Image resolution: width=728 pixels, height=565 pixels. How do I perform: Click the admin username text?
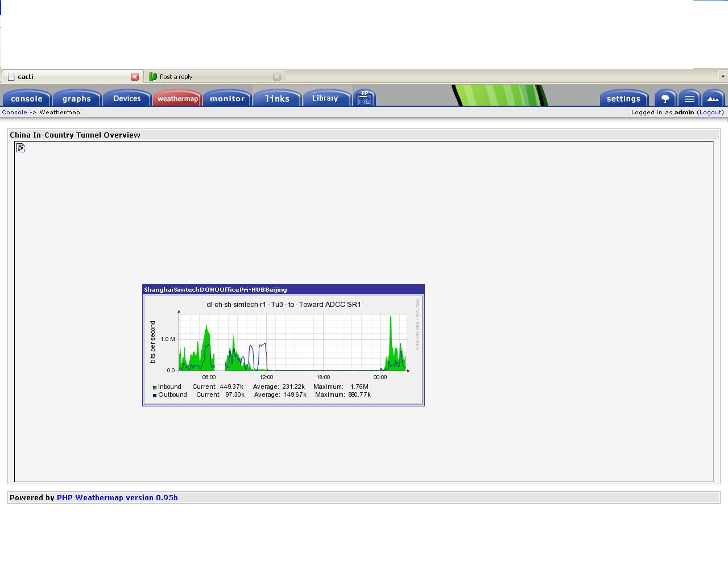(x=684, y=113)
